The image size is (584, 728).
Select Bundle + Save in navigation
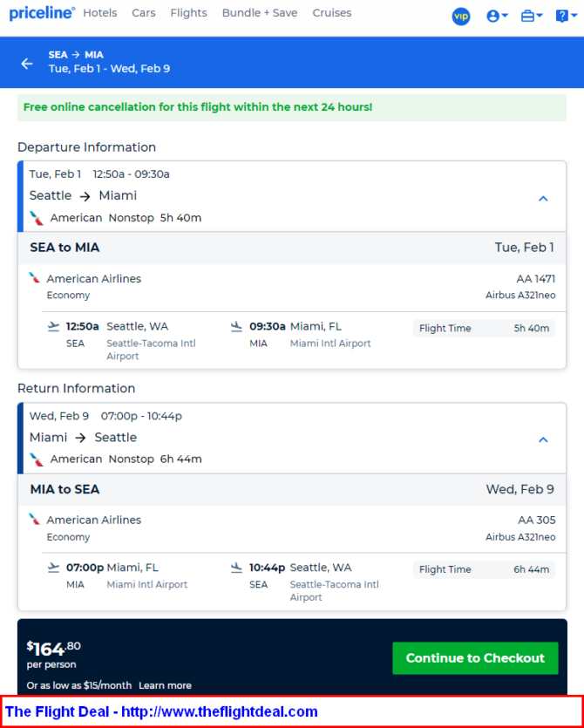click(x=260, y=13)
